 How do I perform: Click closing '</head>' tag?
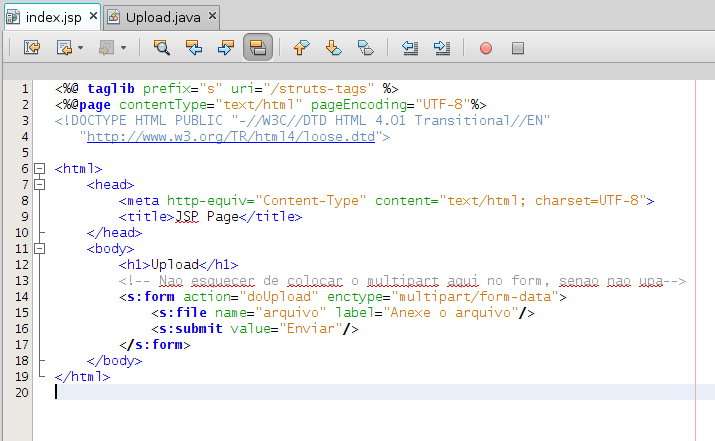click(114, 233)
